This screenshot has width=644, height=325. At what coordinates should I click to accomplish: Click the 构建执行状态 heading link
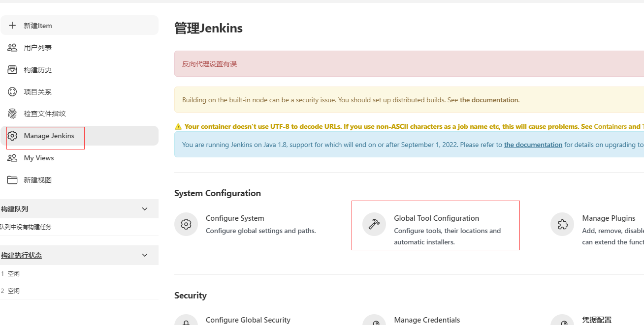point(22,255)
